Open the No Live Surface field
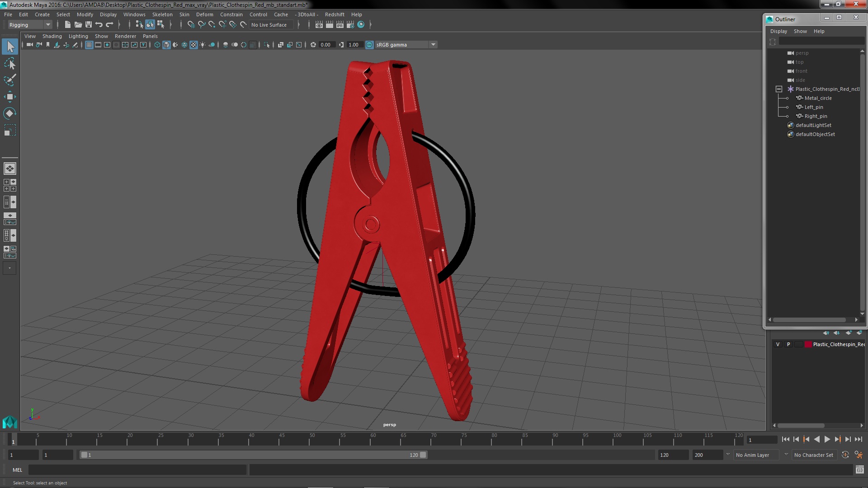868x488 pixels. coord(271,25)
